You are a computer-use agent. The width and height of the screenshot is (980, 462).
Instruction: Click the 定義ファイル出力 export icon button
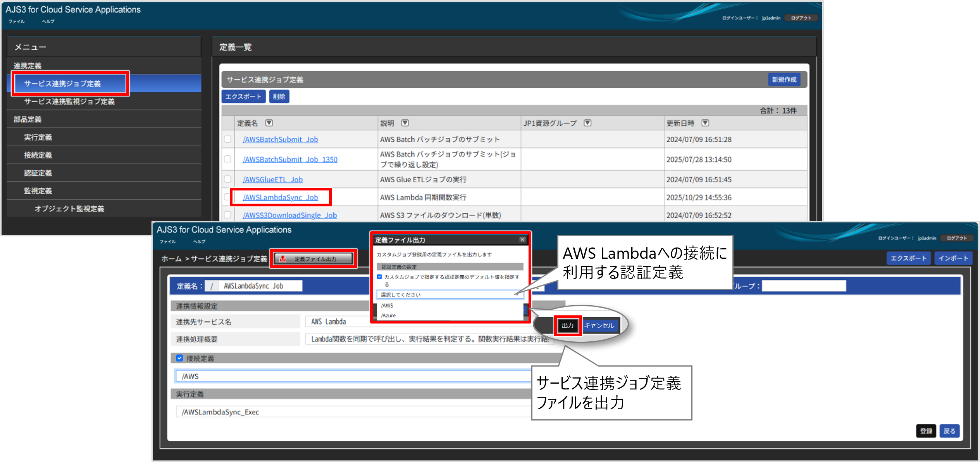click(x=314, y=259)
